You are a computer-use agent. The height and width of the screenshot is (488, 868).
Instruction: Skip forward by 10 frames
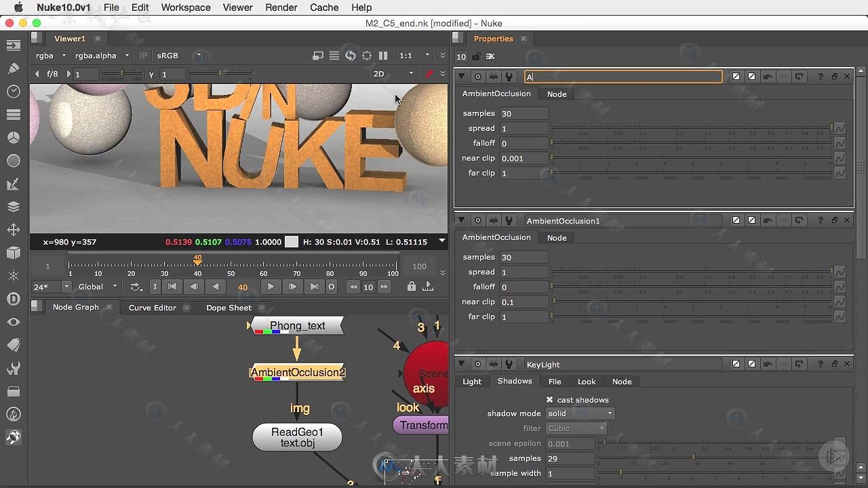(384, 287)
